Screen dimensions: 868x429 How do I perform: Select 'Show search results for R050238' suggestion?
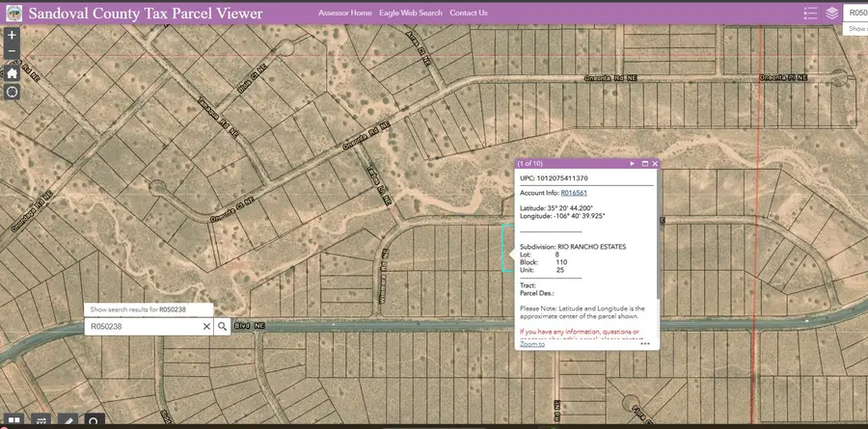pos(149,310)
